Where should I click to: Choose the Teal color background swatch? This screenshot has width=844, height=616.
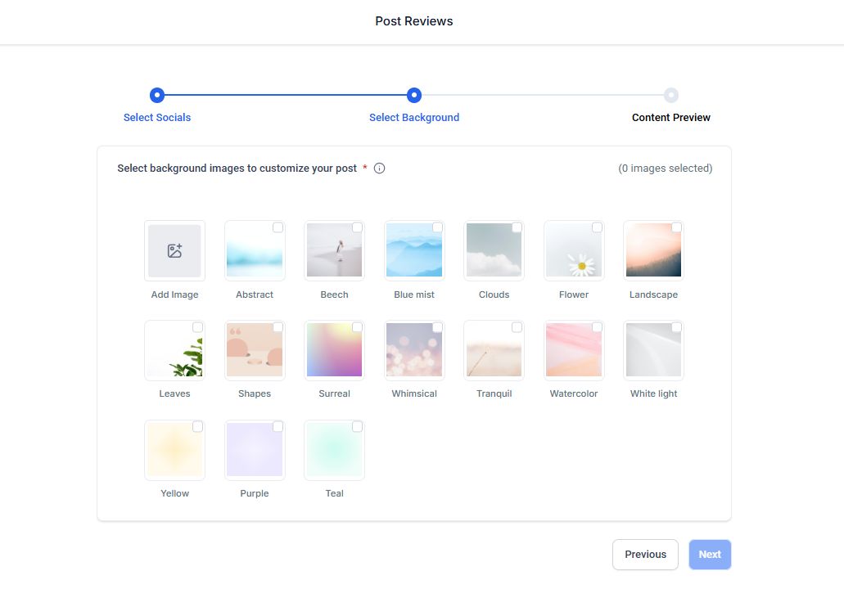(x=334, y=450)
